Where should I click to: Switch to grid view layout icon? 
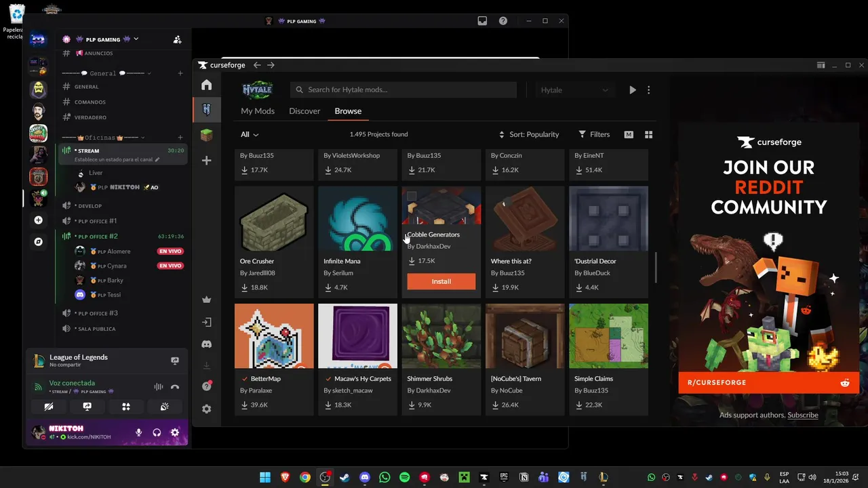pos(648,135)
